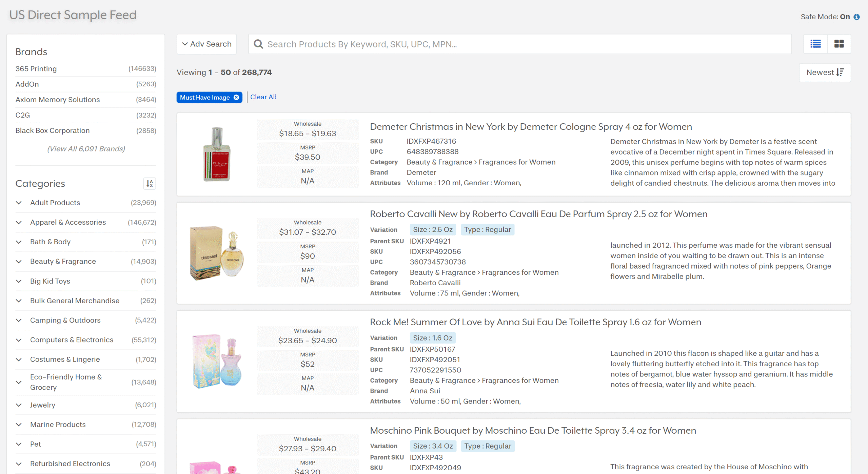The height and width of the screenshot is (474, 868).
Task: Switch to grid view layout
Action: point(839,44)
